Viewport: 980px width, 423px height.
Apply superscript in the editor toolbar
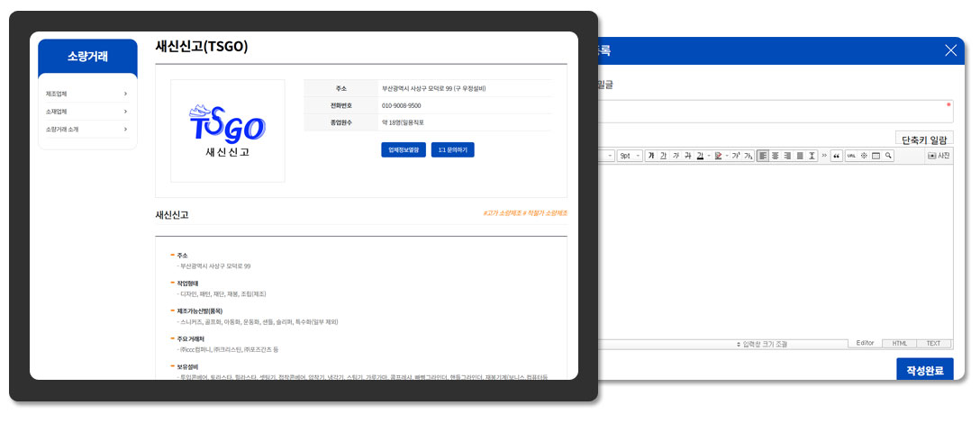(x=736, y=156)
